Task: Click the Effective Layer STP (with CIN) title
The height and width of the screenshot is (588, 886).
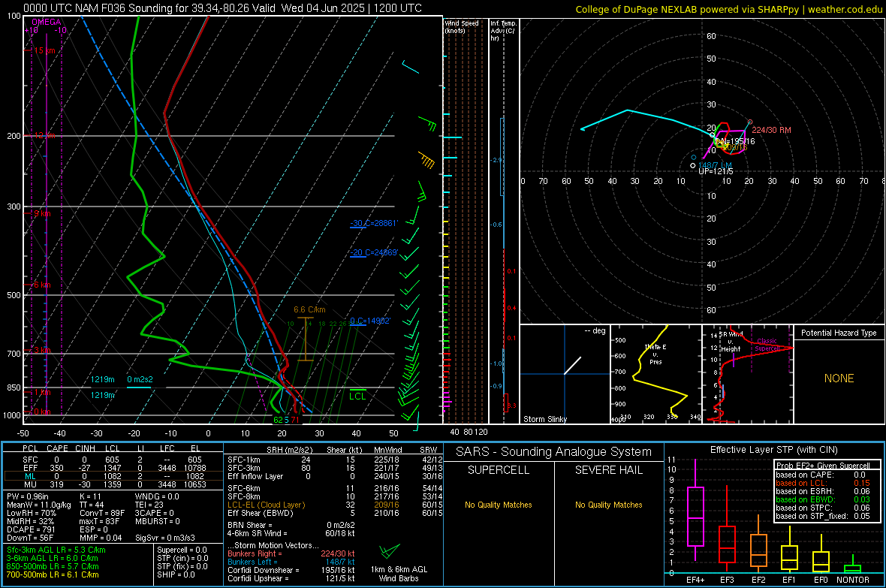Action: 774,450
